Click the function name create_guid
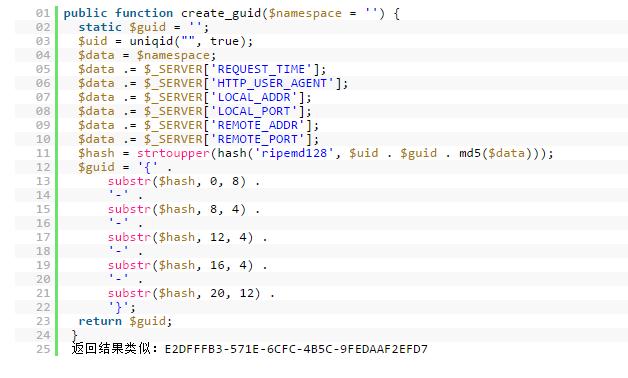Viewport: 628px width, 378px height. click(x=221, y=13)
